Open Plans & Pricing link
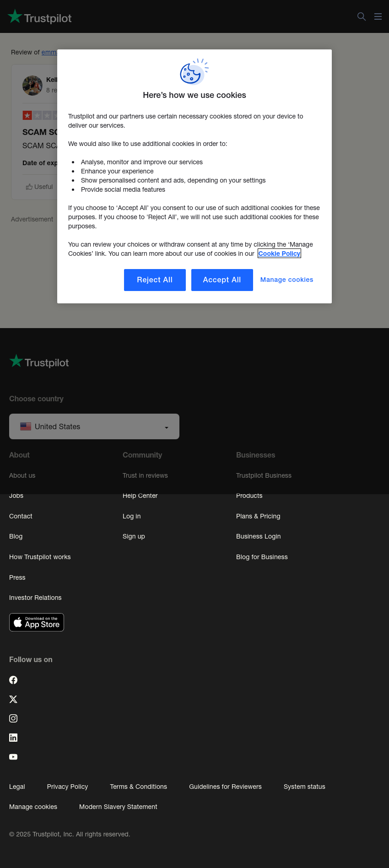This screenshot has width=389, height=868. pyautogui.click(x=258, y=516)
